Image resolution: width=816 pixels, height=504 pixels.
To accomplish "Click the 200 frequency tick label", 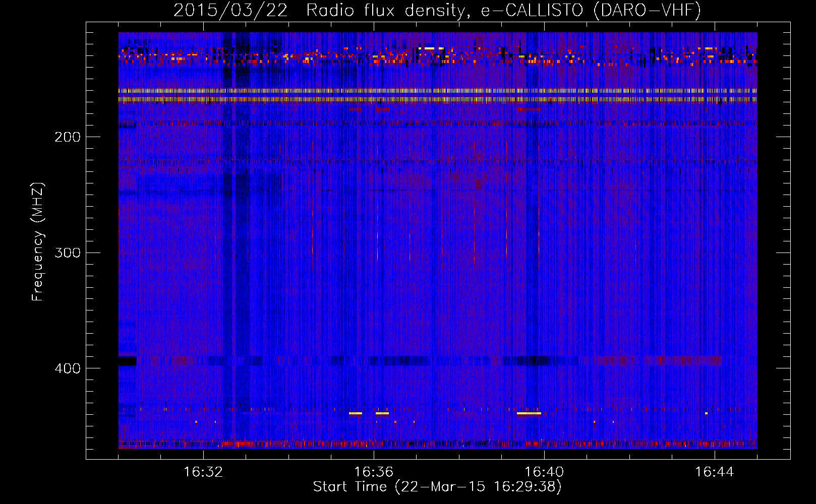I will click(x=68, y=137).
